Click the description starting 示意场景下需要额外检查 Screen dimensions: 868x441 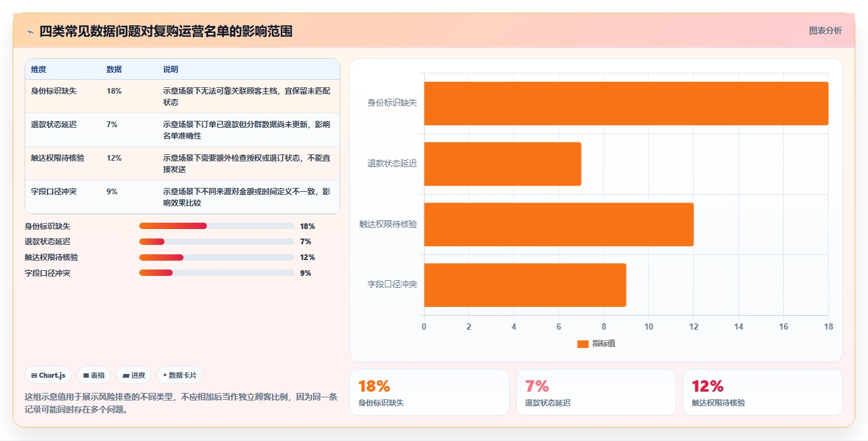tap(247, 164)
